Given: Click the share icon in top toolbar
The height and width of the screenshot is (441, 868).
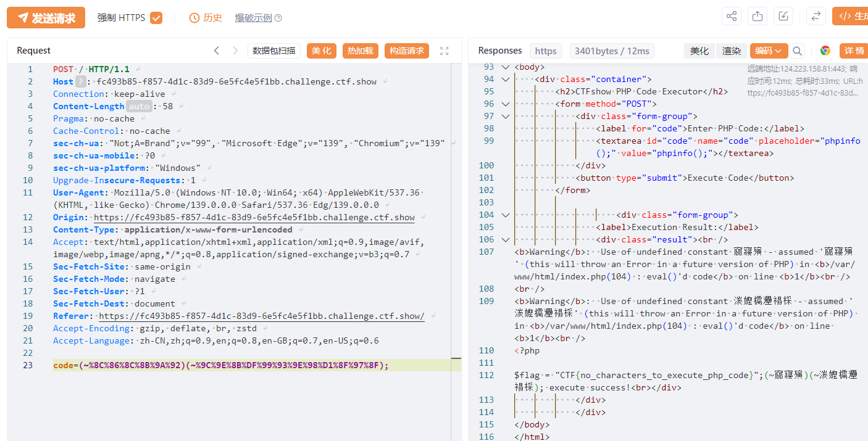Looking at the screenshot, I should 732,17.
